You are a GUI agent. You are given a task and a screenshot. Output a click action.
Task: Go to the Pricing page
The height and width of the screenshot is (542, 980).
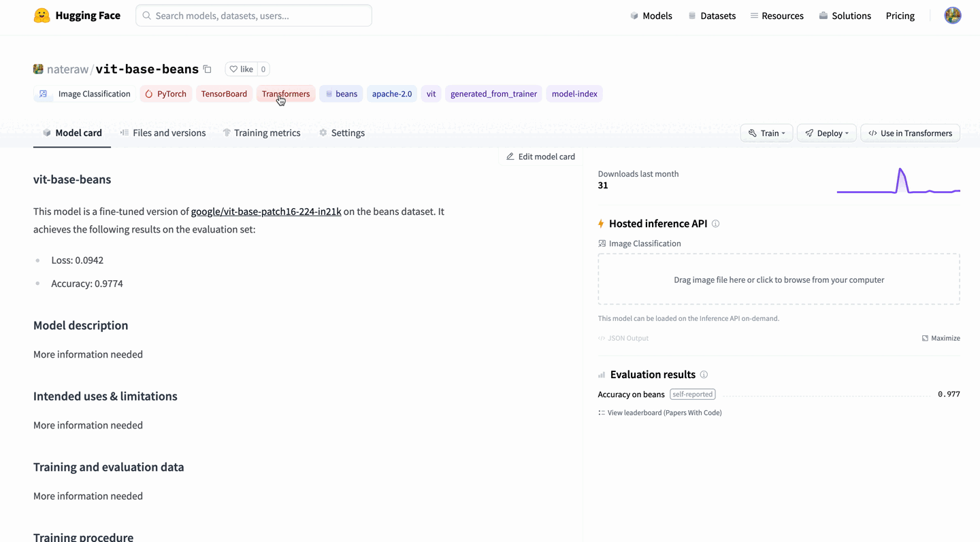coord(900,16)
